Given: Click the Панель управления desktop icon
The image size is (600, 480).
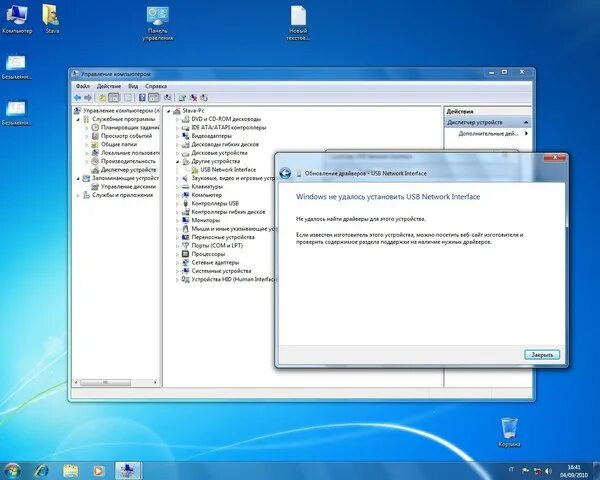Looking at the screenshot, I should pyautogui.click(x=158, y=23).
